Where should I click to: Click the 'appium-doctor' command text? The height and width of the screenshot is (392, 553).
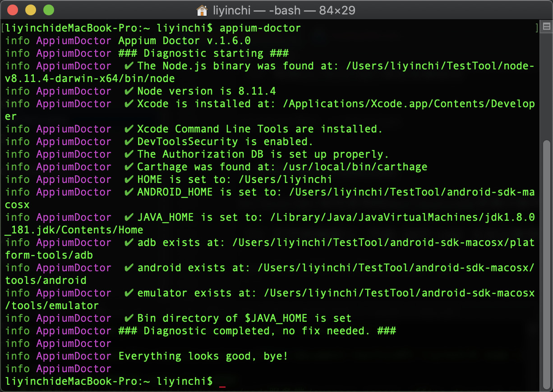click(260, 28)
